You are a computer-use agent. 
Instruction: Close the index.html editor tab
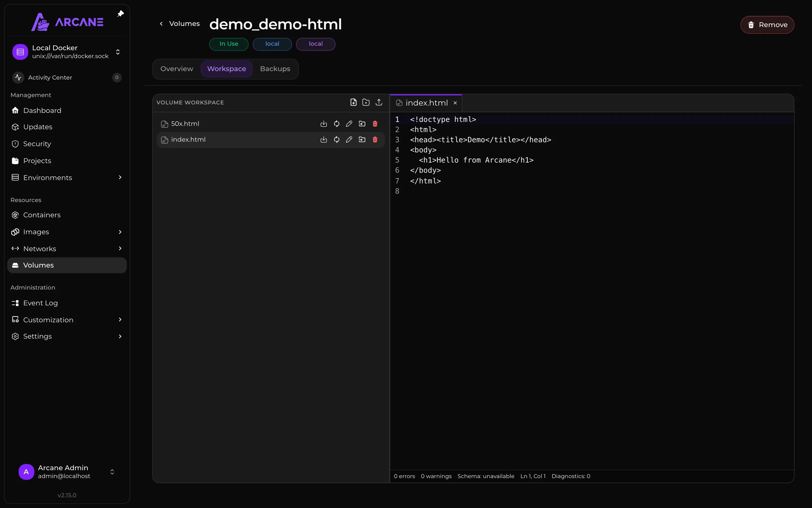tap(455, 103)
